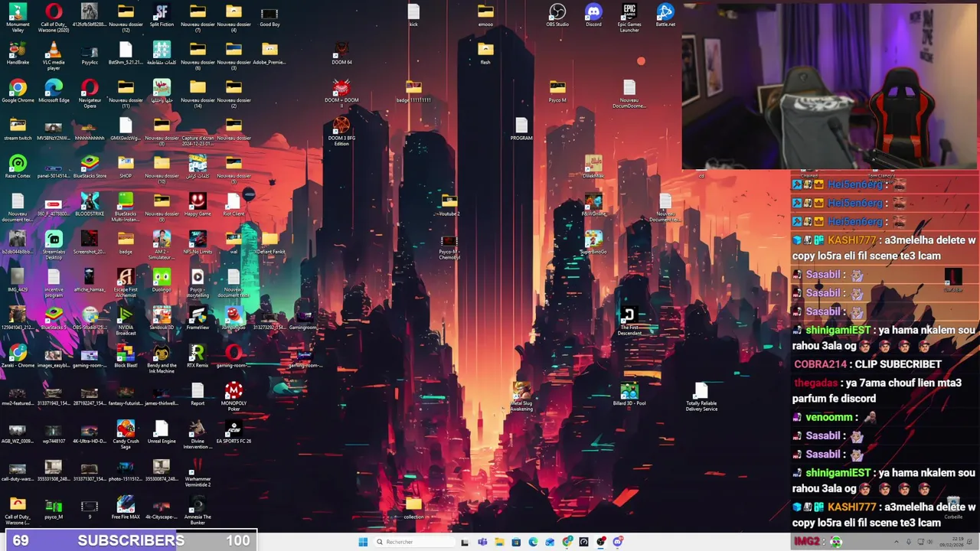Open File Explorer from the taskbar

tap(499, 542)
